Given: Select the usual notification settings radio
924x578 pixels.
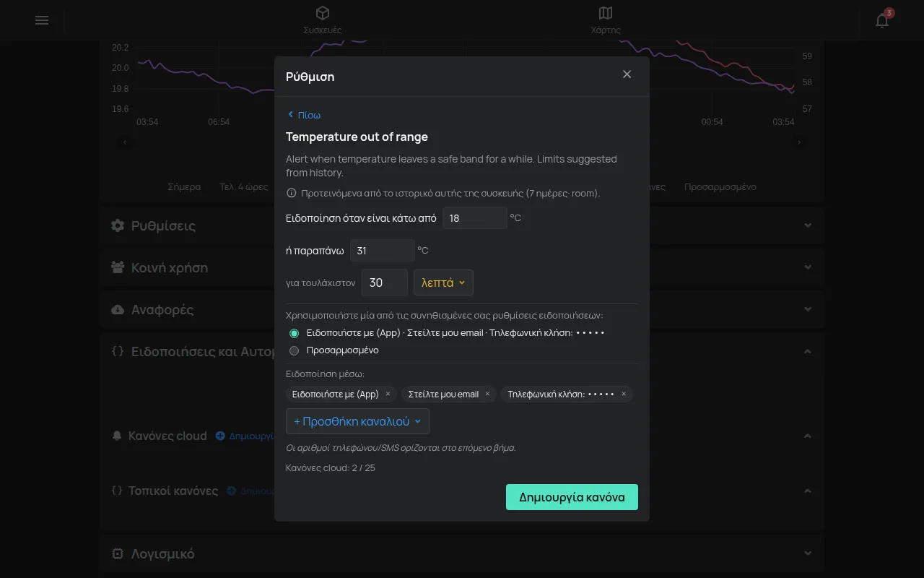Looking at the screenshot, I should pos(294,333).
